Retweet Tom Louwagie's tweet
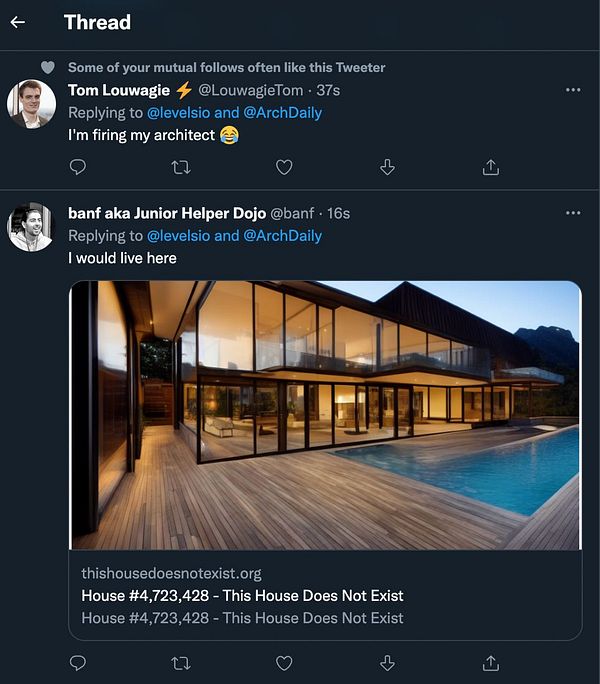Image resolution: width=600 pixels, height=684 pixels. (181, 167)
